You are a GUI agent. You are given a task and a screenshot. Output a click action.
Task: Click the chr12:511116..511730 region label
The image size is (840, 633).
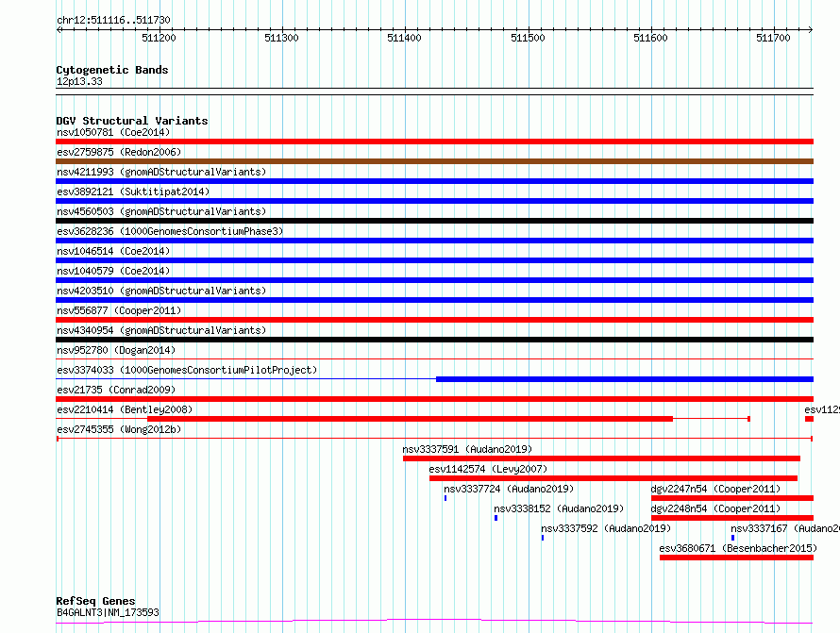tap(113, 21)
